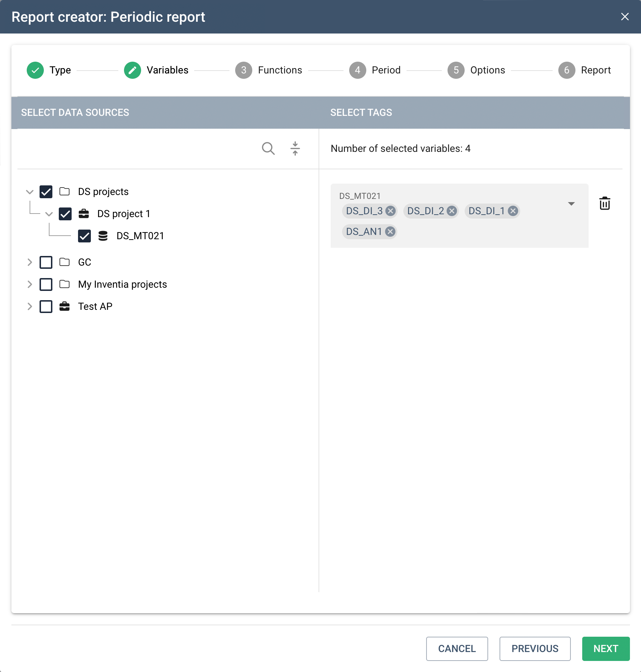Expand the My Inventia projects node
Screen dimensions: 641x672
point(30,284)
